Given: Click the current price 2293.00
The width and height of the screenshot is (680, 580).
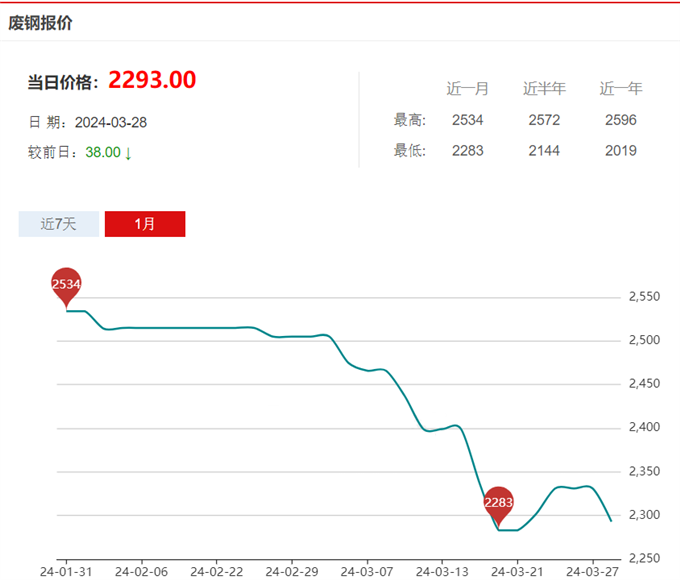Looking at the screenshot, I should click(152, 80).
